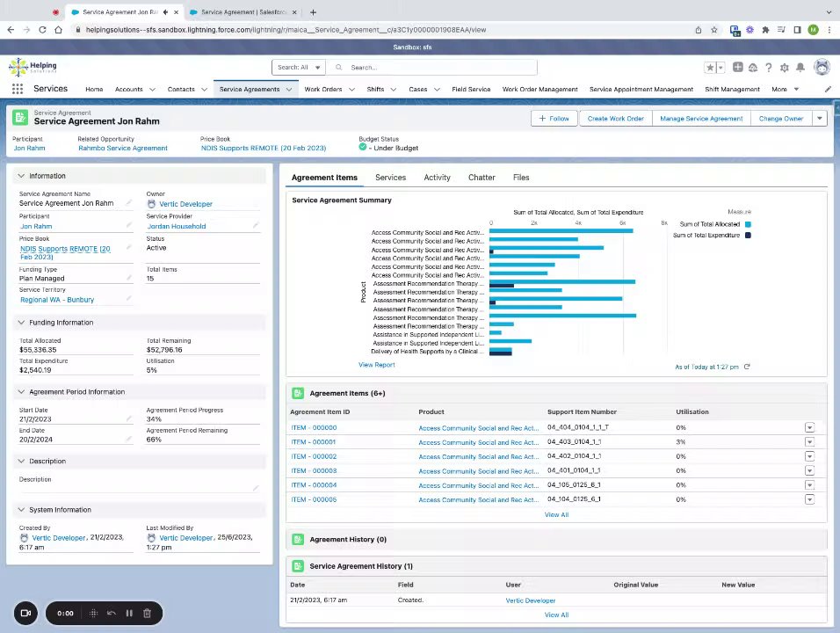Open the View Report link

coord(377,365)
